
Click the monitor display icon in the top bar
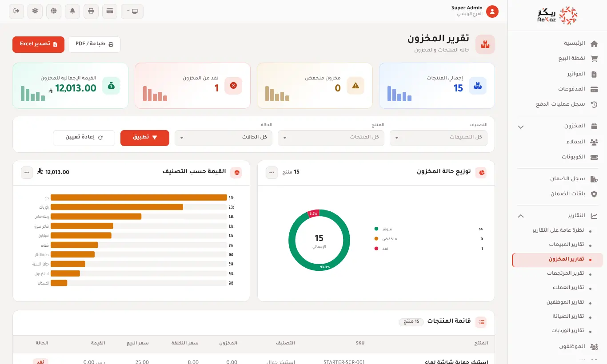(132, 11)
